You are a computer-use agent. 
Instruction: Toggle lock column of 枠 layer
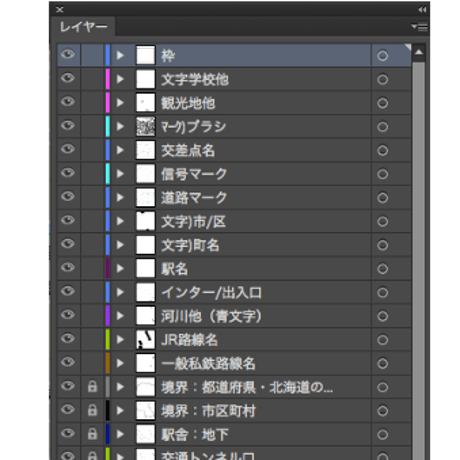(92, 55)
